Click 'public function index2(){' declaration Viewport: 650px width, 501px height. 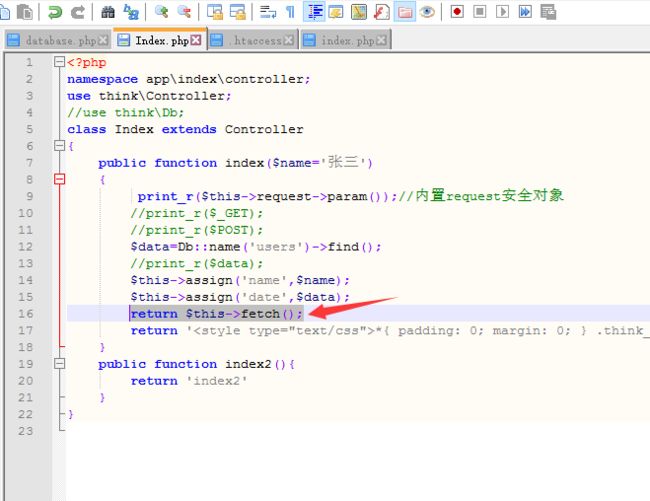(196, 364)
